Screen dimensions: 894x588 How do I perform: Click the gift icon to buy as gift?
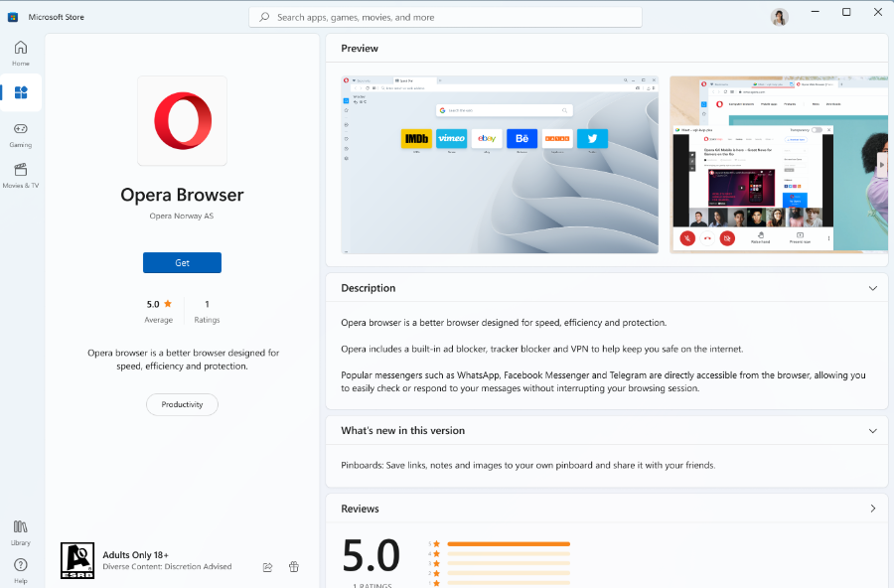tap(294, 567)
